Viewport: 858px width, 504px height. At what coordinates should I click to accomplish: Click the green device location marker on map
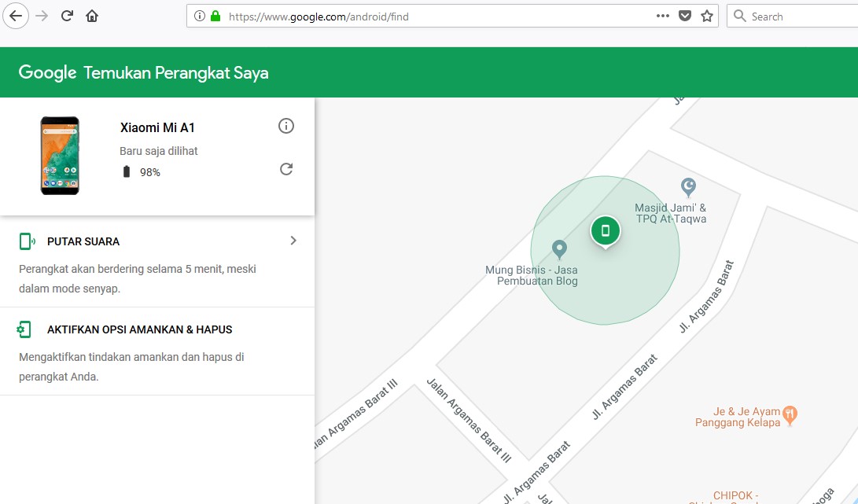(x=606, y=231)
